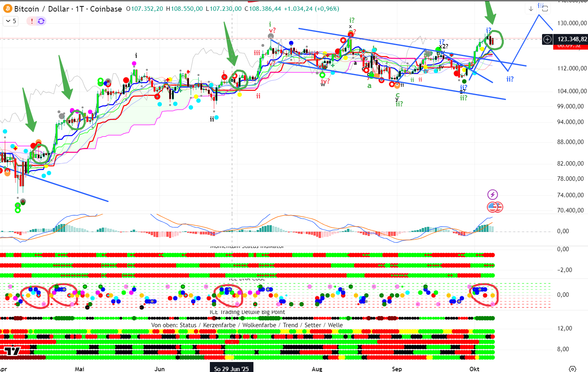Image resolution: width=588 pixels, height=372 pixels.
Task: Click the plus icon beside price 123.348,82
Action: coord(547,39)
